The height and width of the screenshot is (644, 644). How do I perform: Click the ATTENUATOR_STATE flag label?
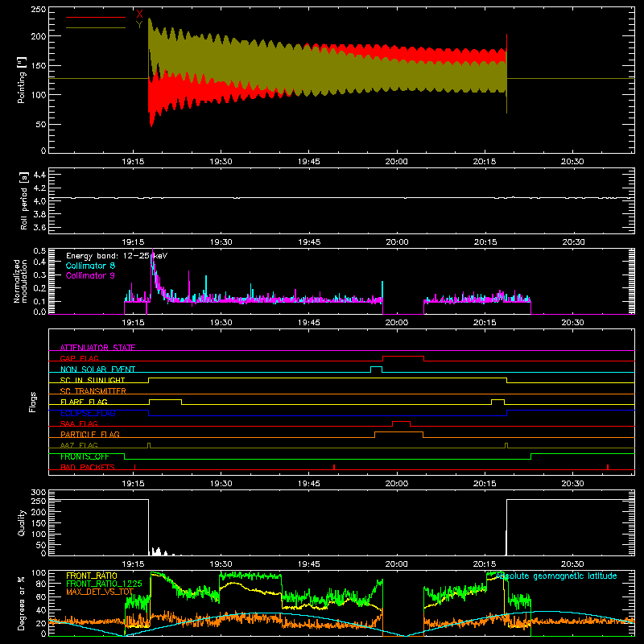tap(97, 348)
